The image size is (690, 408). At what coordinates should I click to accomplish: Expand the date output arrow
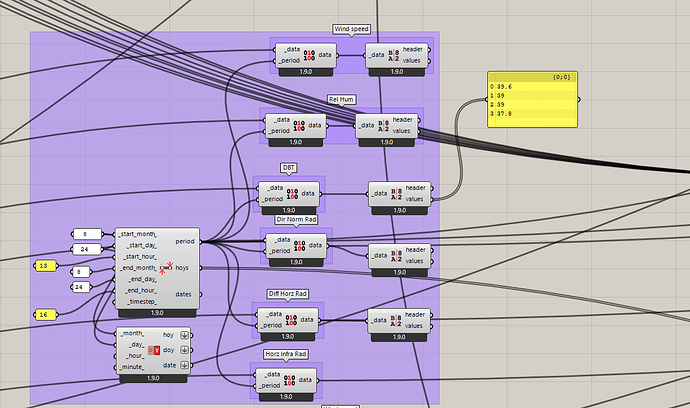[184, 364]
